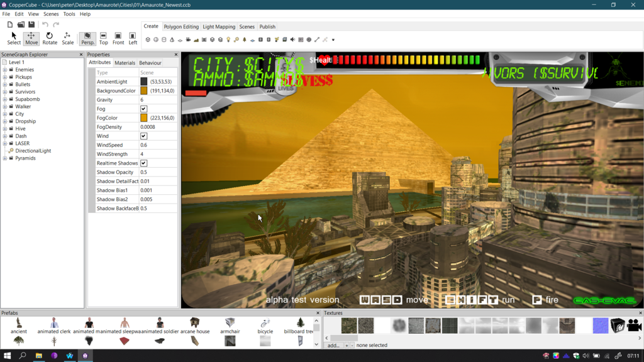
Task: Open the Publish tab
Action: pos(267,26)
